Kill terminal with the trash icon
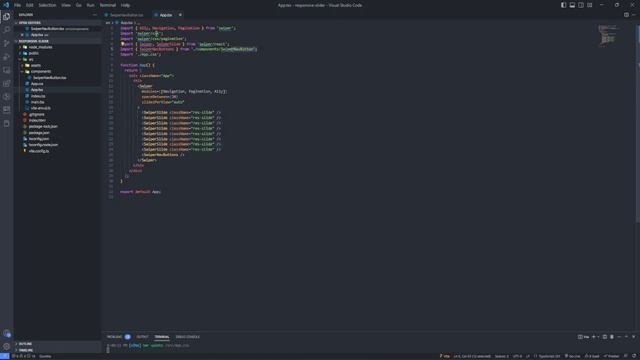Viewport: 640px width, 360px height. pos(612,337)
